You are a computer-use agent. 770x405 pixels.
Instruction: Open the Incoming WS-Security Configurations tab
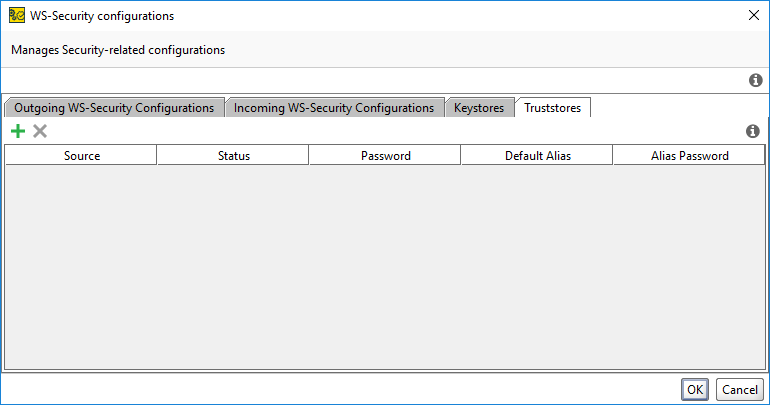334,107
